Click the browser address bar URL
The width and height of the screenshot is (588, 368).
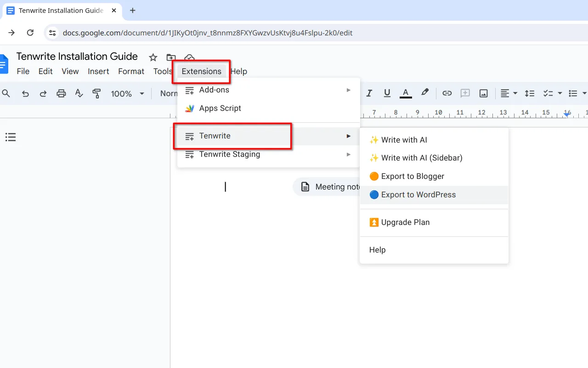208,33
